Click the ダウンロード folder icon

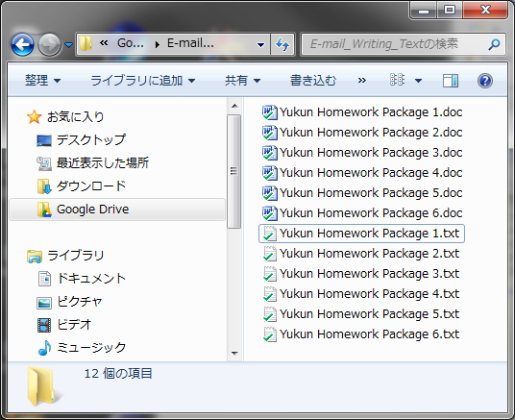click(x=44, y=186)
